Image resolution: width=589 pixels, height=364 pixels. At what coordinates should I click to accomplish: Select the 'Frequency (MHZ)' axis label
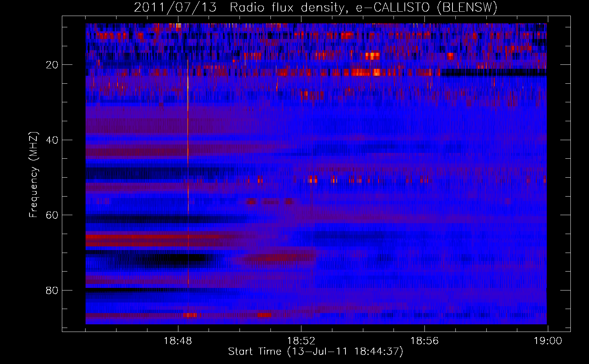[33, 175]
